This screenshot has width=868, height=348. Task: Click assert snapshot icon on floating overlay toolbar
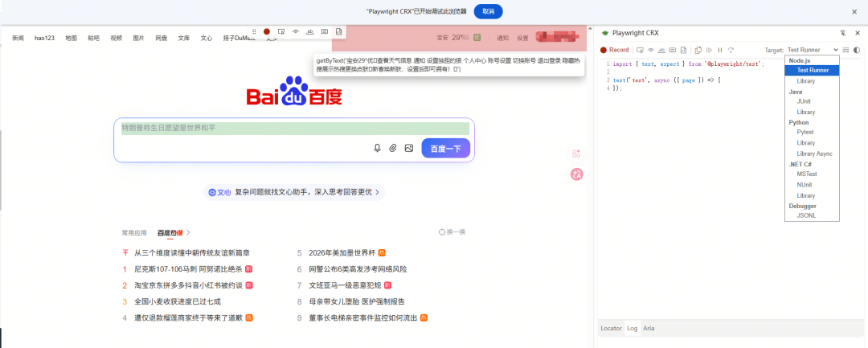[x=339, y=32]
